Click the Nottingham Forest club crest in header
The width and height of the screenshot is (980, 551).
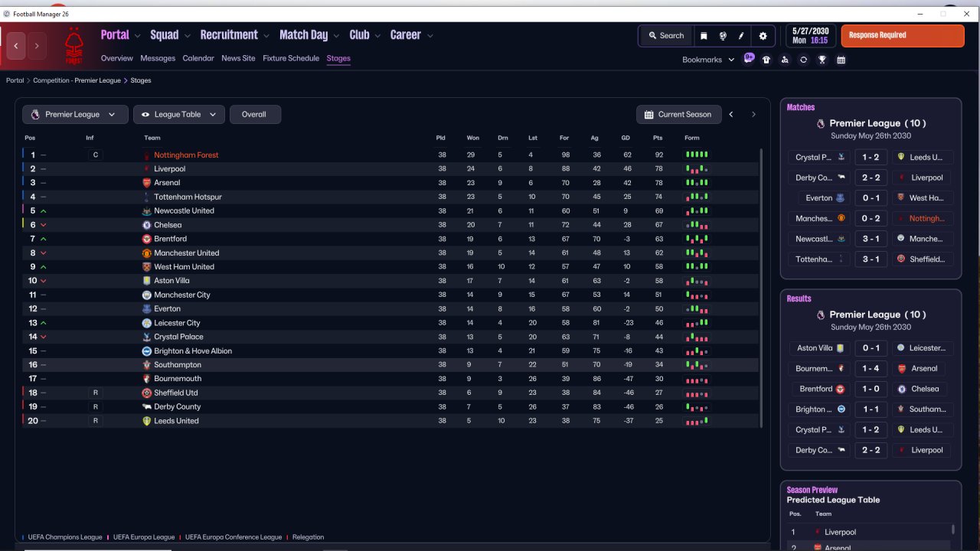point(74,46)
